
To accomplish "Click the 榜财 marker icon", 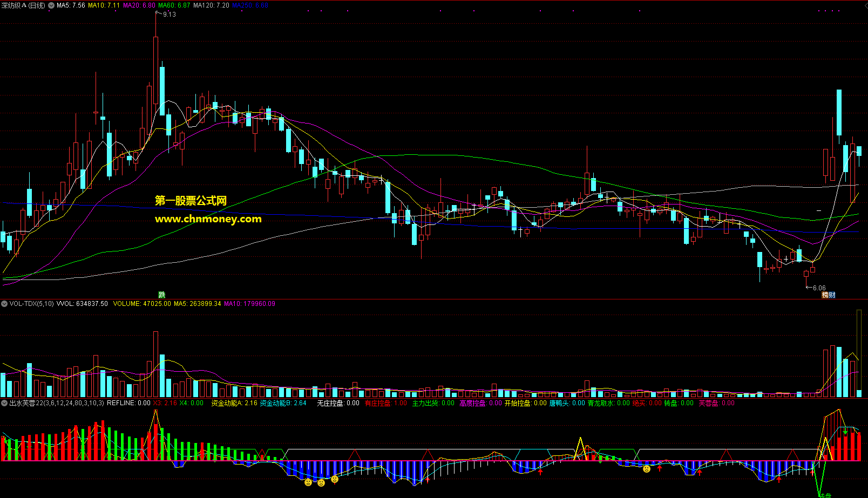I will tap(829, 295).
